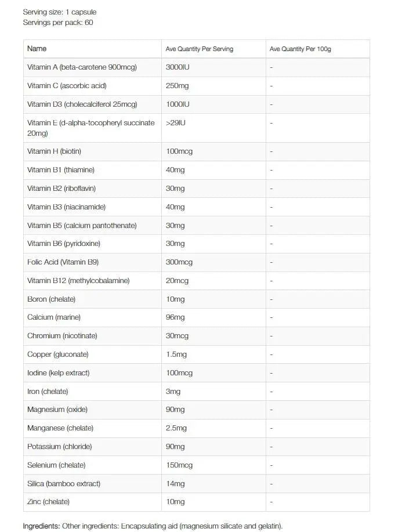Click the 250mg quantity for Vitamin C
The image size is (409, 532).
click(x=177, y=86)
